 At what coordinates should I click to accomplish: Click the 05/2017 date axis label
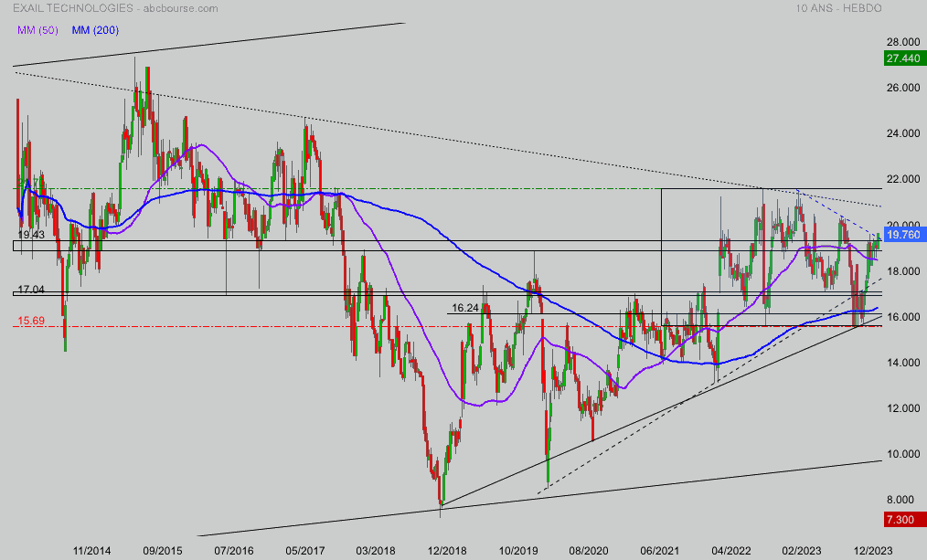point(305,551)
